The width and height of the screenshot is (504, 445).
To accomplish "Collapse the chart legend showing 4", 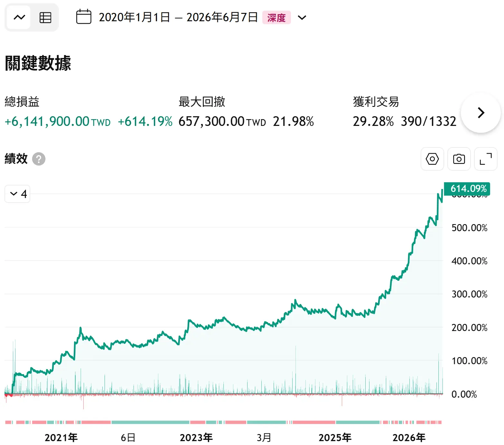I will point(17,194).
